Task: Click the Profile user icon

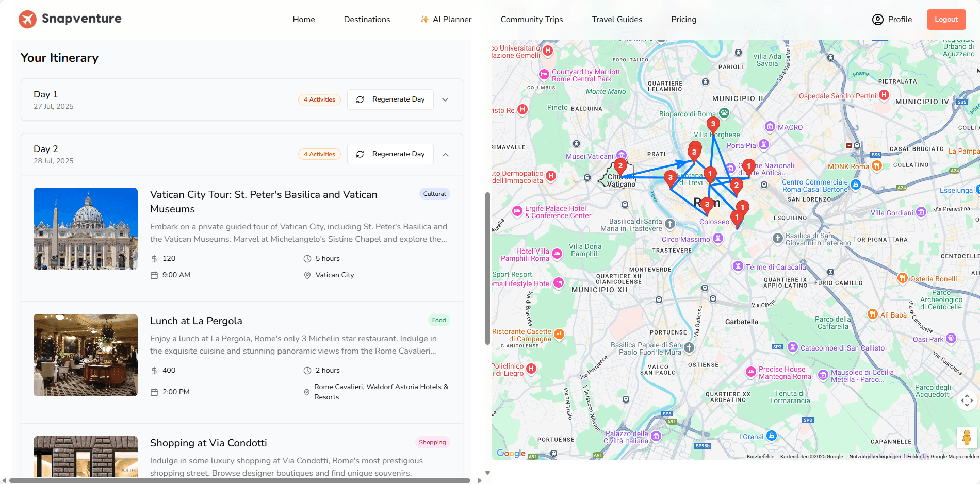Action: click(x=878, y=20)
